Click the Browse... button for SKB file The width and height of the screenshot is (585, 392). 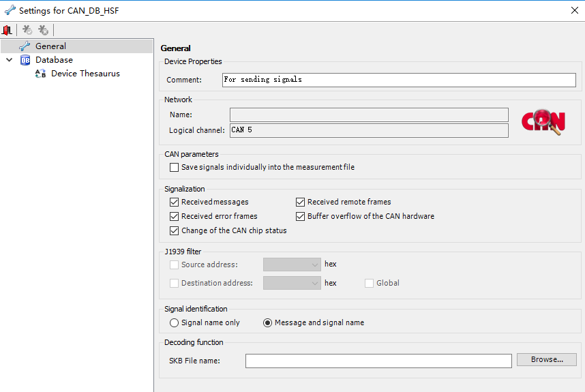[x=546, y=359]
